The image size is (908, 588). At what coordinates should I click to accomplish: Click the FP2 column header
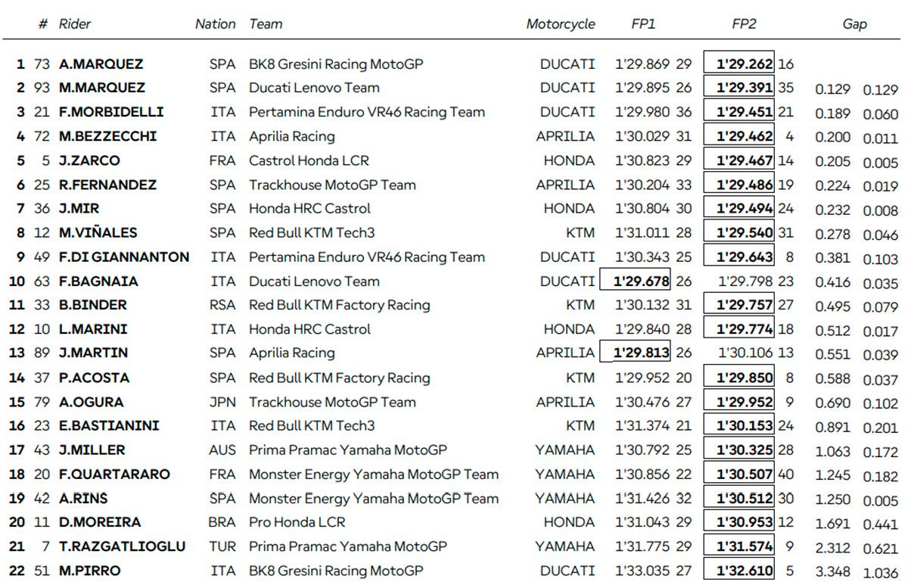click(x=744, y=24)
